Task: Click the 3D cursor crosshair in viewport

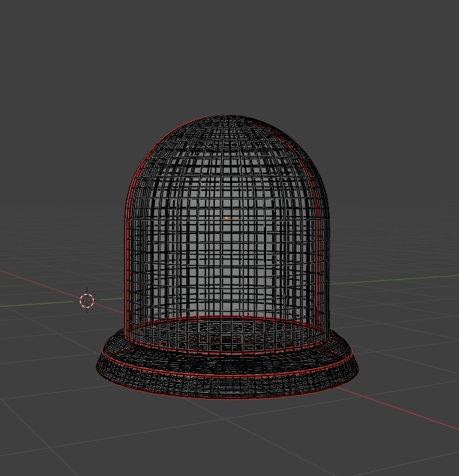Action: pyautogui.click(x=87, y=300)
